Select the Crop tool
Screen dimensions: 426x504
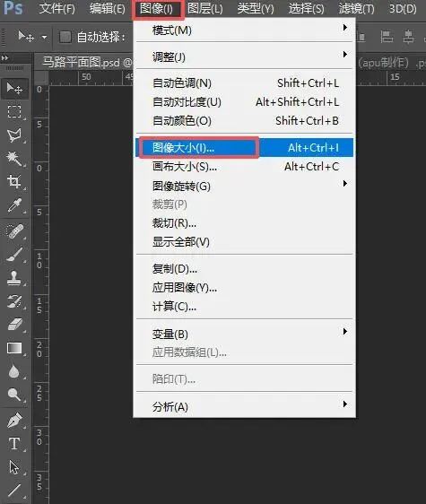pos(14,182)
